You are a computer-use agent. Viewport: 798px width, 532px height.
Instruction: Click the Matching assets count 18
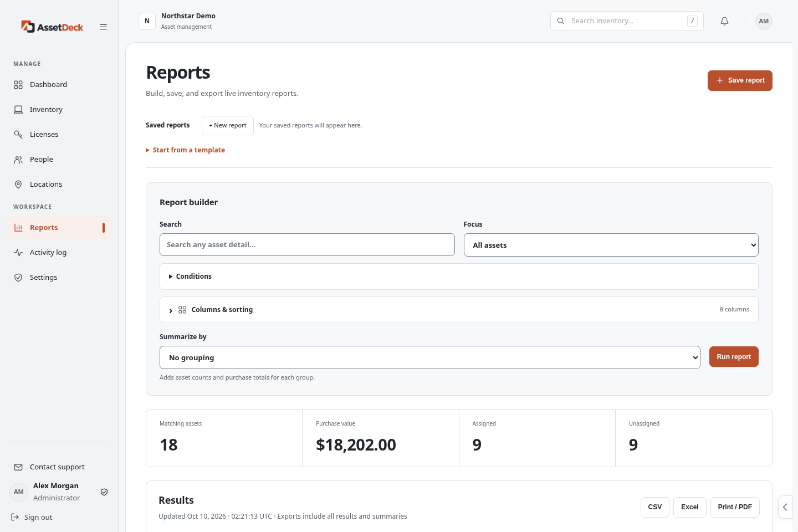(x=168, y=445)
